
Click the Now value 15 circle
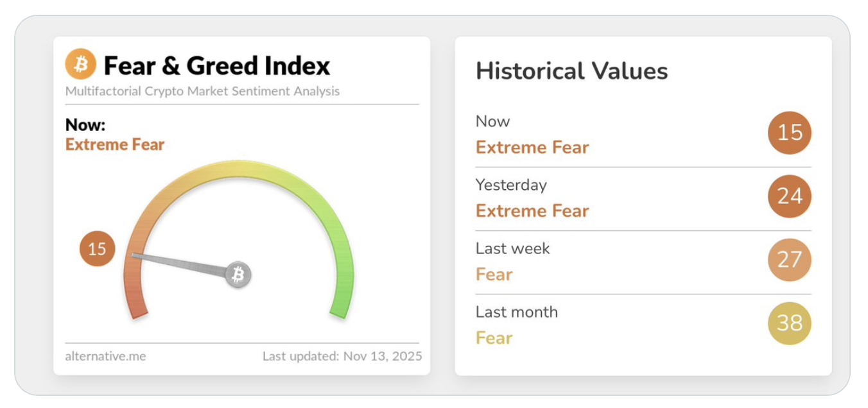coord(789,133)
